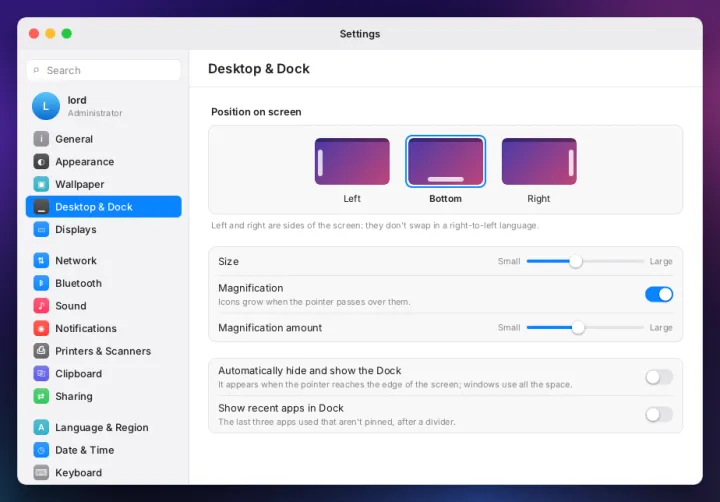Screen dimensions: 720x502
Task: Focus the Search field
Action: tap(104, 70)
